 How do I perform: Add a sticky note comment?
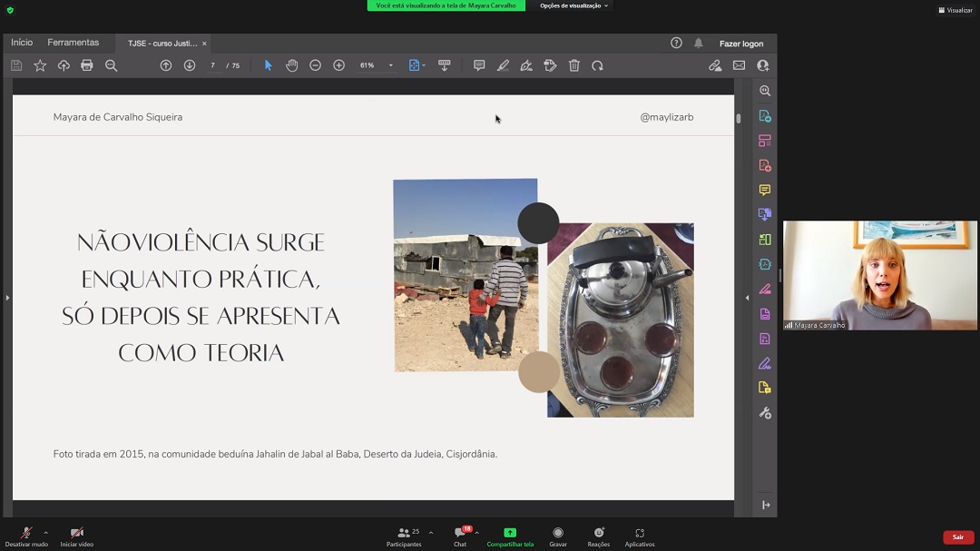click(x=479, y=65)
